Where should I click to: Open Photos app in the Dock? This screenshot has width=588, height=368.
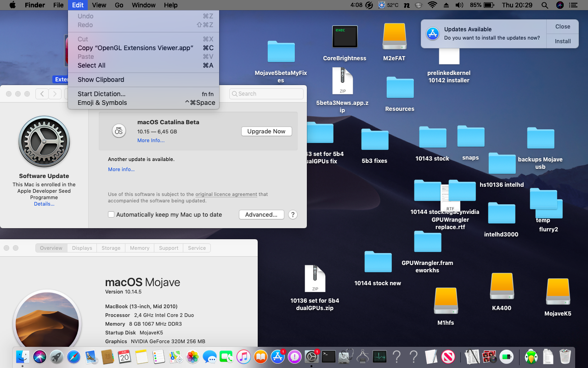(192, 356)
